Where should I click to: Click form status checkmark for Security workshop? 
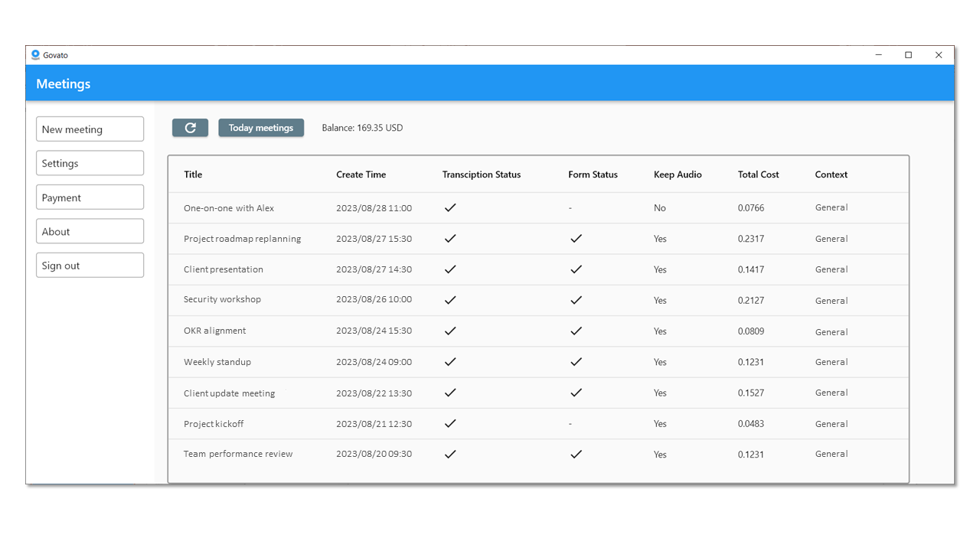coord(576,300)
